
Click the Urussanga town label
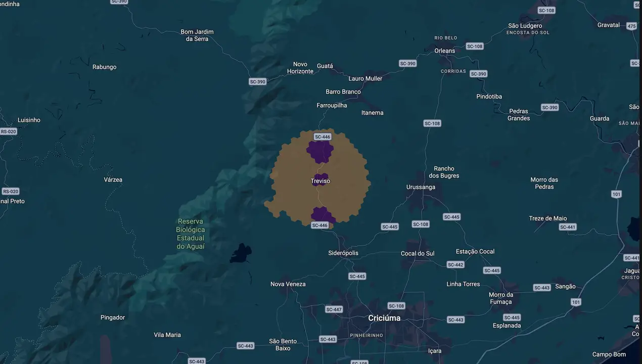[421, 187]
